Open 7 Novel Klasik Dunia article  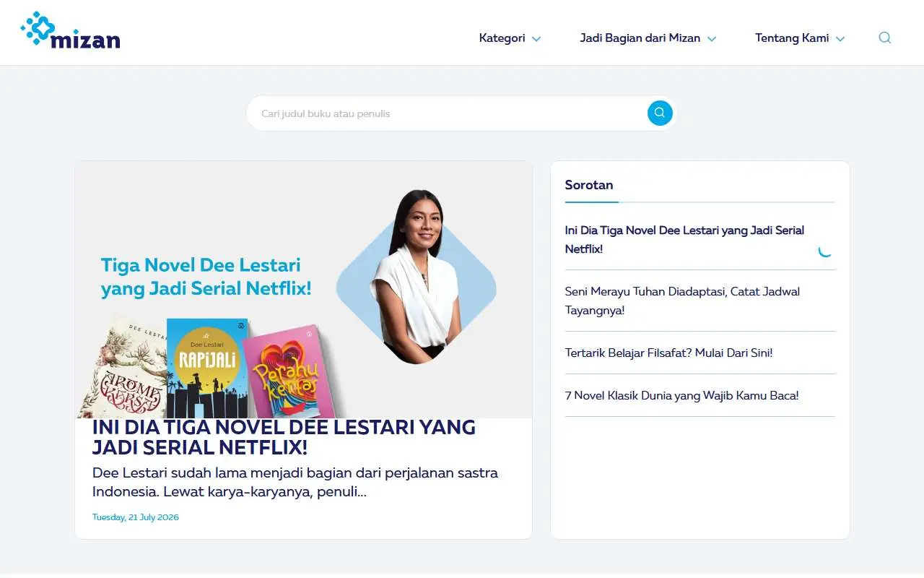681,396
